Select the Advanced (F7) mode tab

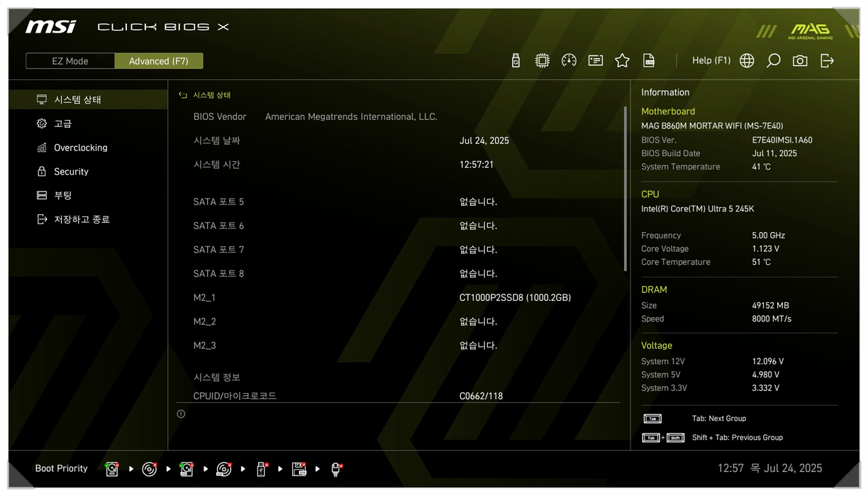(x=159, y=61)
